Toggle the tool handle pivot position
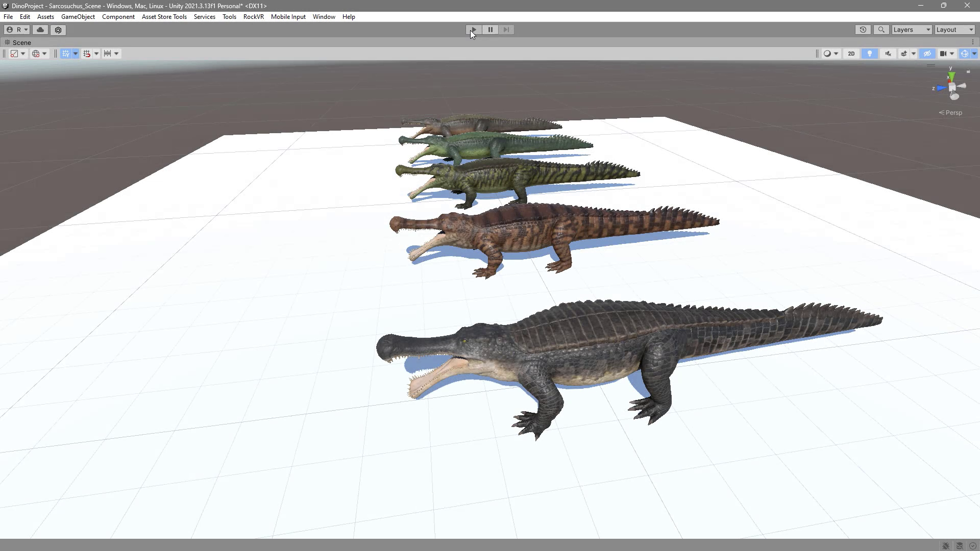The height and width of the screenshot is (551, 980). tap(14, 54)
